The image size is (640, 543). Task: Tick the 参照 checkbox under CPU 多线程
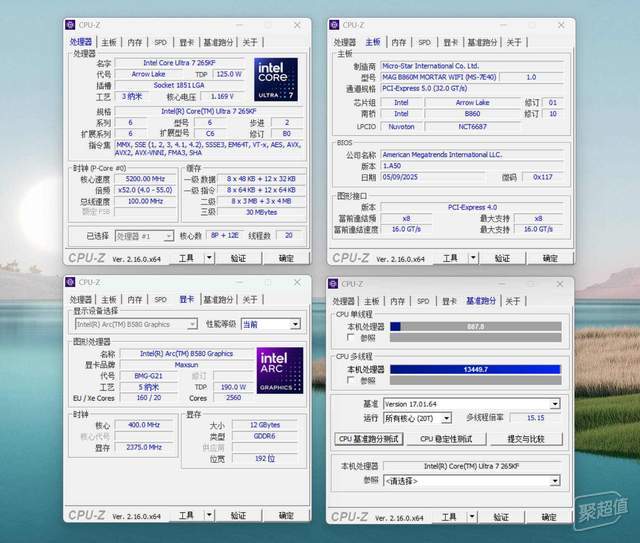[x=350, y=380]
